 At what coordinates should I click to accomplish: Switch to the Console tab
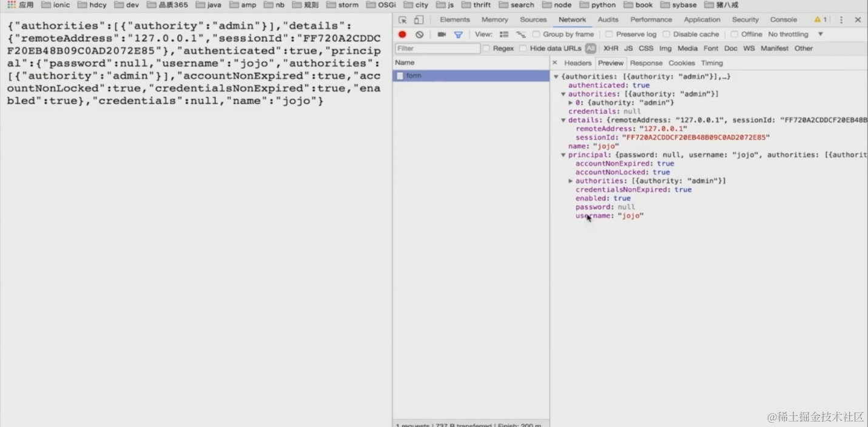point(784,20)
